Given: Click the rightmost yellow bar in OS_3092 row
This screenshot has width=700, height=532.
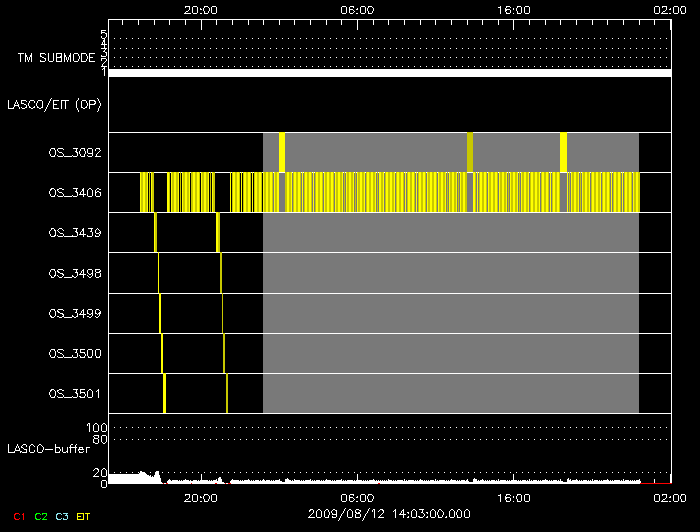Looking at the screenshot, I should [564, 152].
